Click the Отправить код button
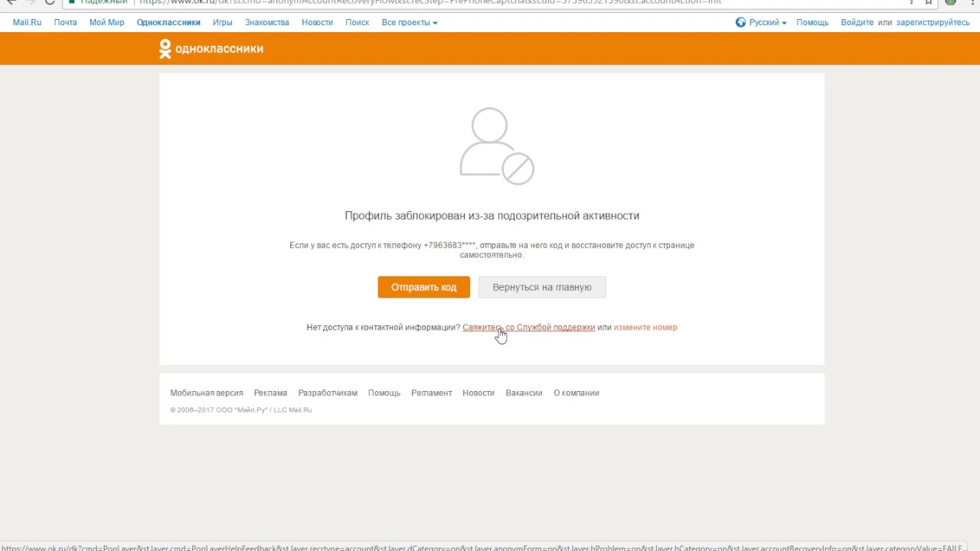Image resolution: width=980 pixels, height=551 pixels. [x=423, y=287]
